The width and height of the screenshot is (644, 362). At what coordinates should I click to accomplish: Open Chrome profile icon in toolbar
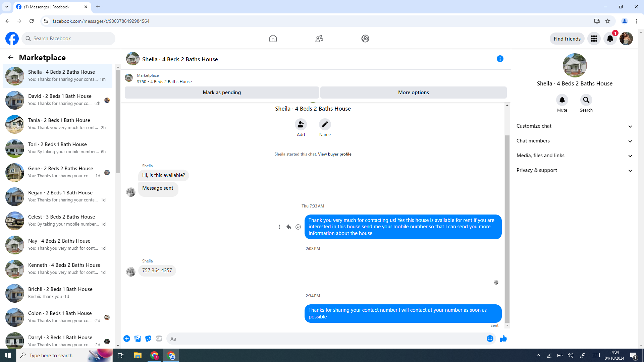625,21
